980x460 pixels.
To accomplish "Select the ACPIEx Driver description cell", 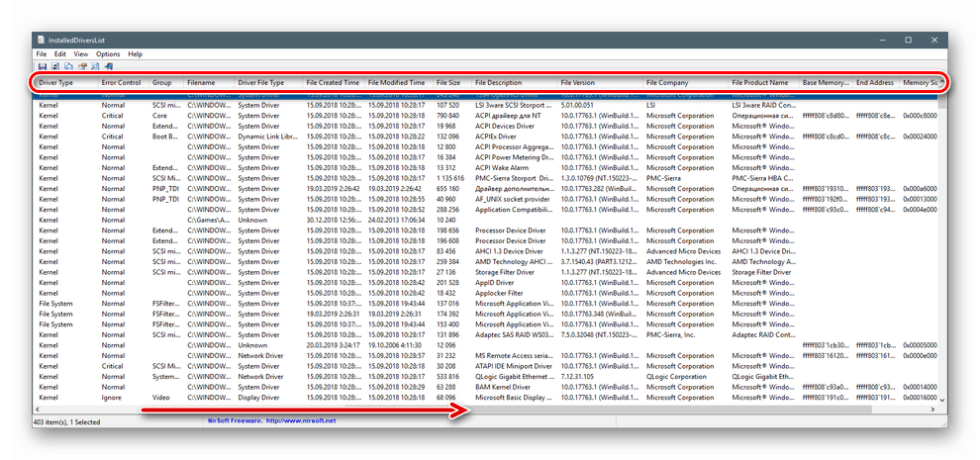I will click(496, 137).
